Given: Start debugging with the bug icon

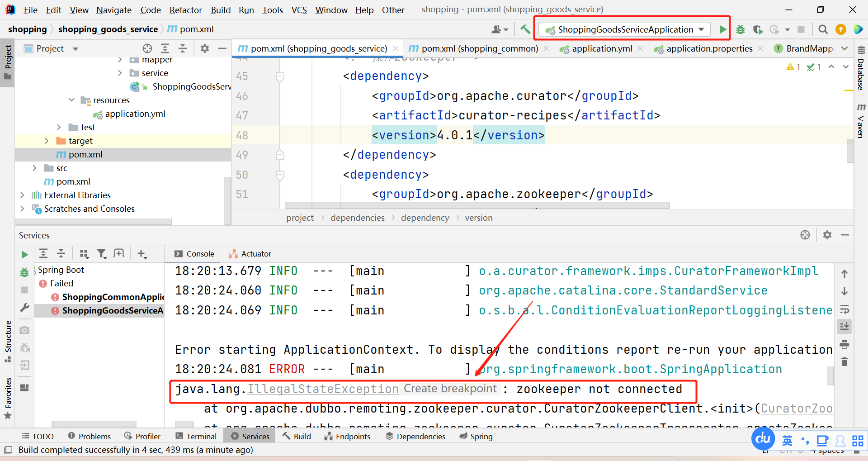Looking at the screenshot, I should pos(741,29).
